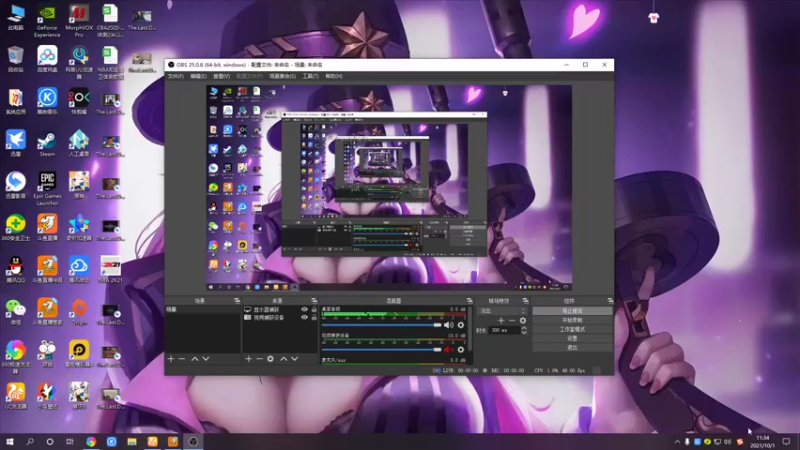Add a scene transition with the plus icon
This screenshot has width=800, height=450.
[x=501, y=320]
